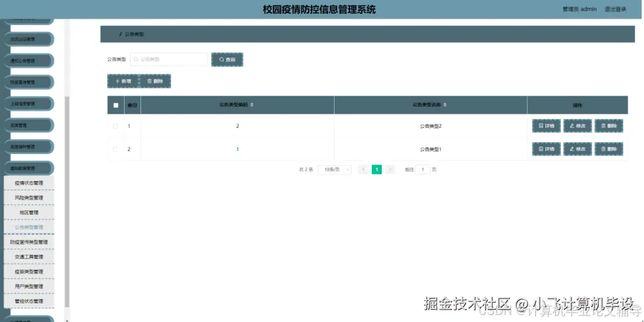Open 详情 for 公告类型2 row
The width and height of the screenshot is (644, 322).
click(x=546, y=126)
